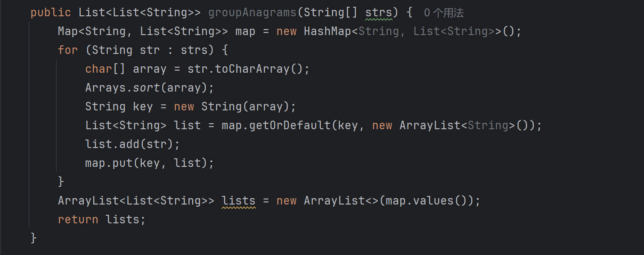Click the "0 个用法" usages hint
The height and width of the screenshot is (255, 644).
tap(444, 13)
